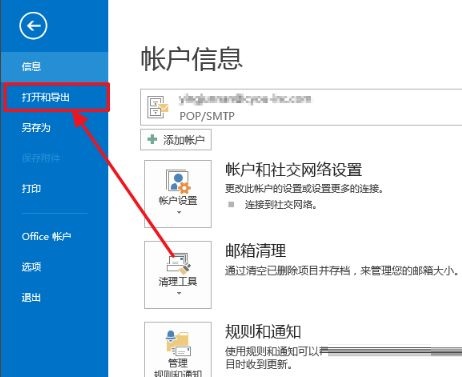
Task: Click the grayed-out 保存附件 sidebar item
Action: pos(41,158)
